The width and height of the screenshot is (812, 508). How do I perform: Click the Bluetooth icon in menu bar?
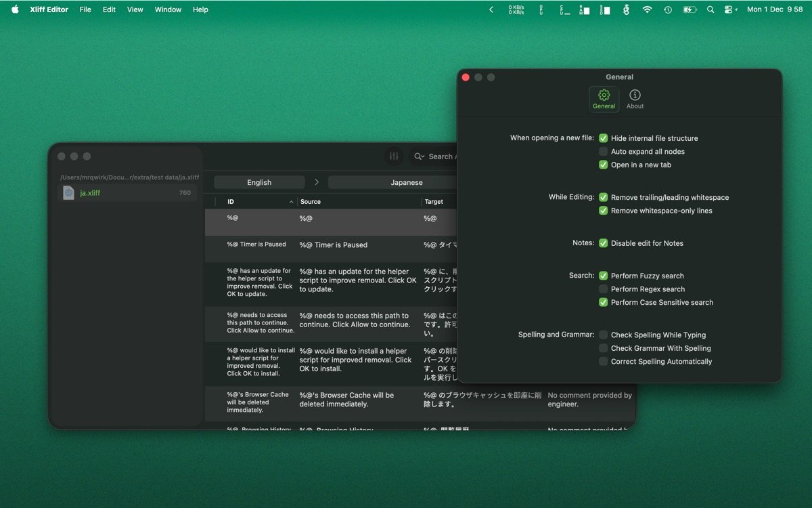click(x=626, y=9)
